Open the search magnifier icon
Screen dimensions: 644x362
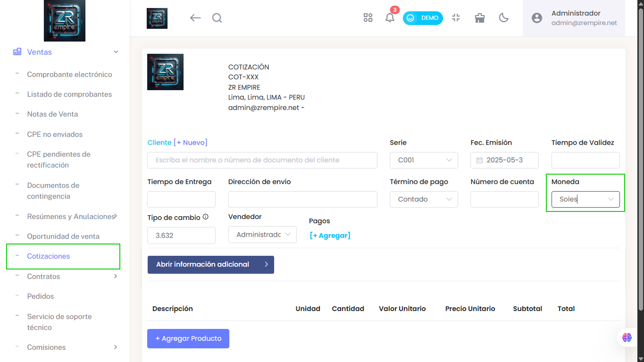click(x=217, y=18)
